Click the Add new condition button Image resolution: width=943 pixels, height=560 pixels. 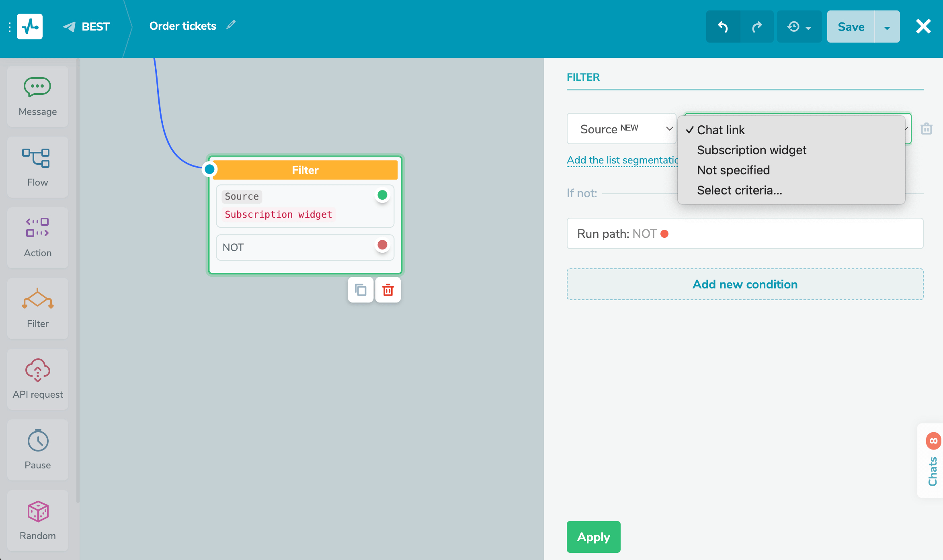click(745, 284)
